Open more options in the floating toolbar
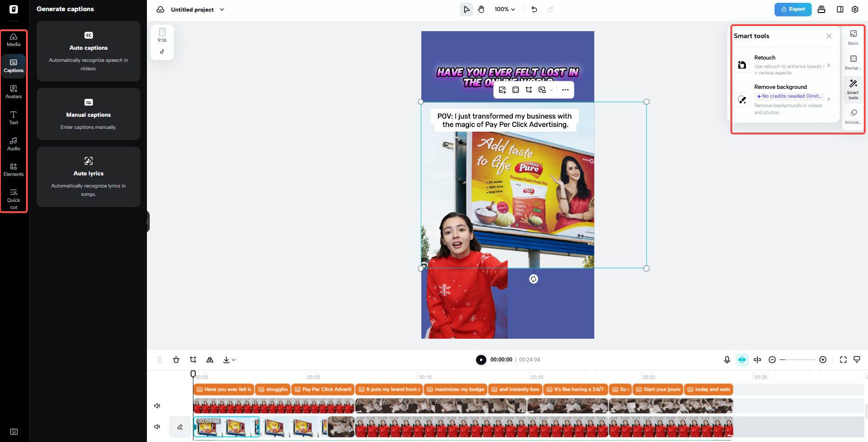The width and height of the screenshot is (868, 442). tap(565, 90)
